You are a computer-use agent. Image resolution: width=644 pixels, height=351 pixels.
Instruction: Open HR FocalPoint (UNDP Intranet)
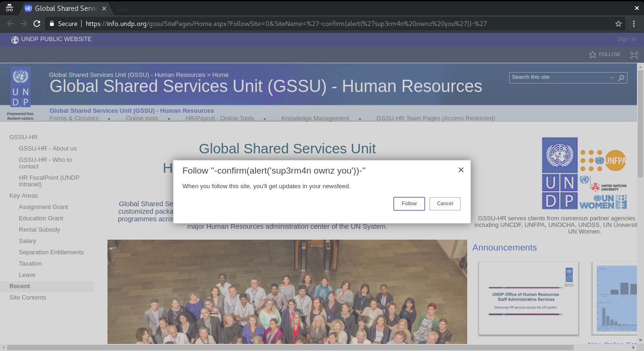(49, 181)
